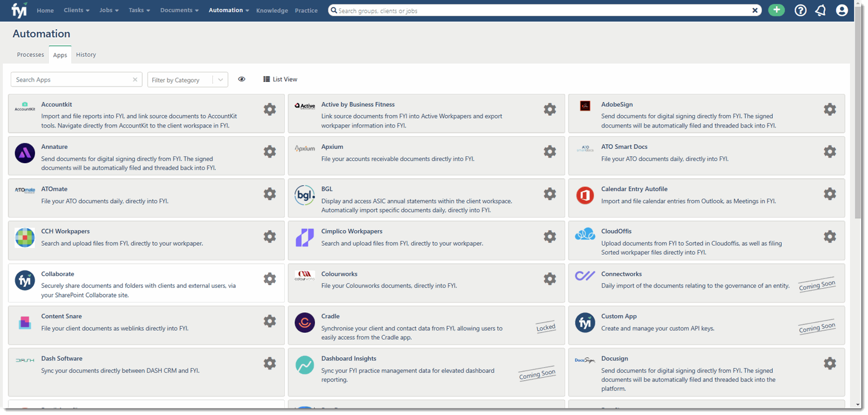868x415 pixels.
Task: Open the Filter by Category dropdown
Action: pyautogui.click(x=187, y=79)
